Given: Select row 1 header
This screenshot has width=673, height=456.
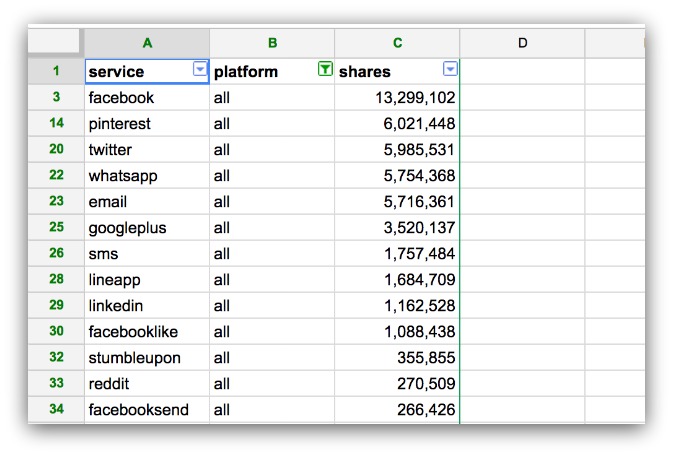Looking at the screenshot, I should (56, 71).
